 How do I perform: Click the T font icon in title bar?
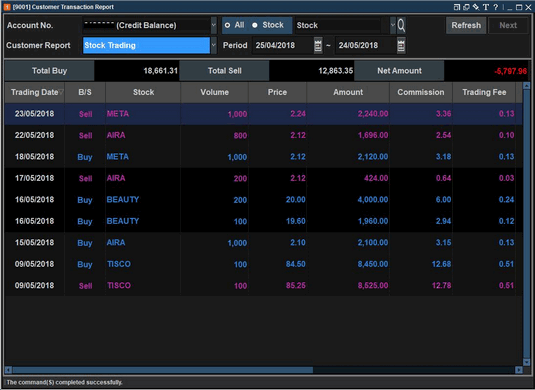click(x=486, y=7)
